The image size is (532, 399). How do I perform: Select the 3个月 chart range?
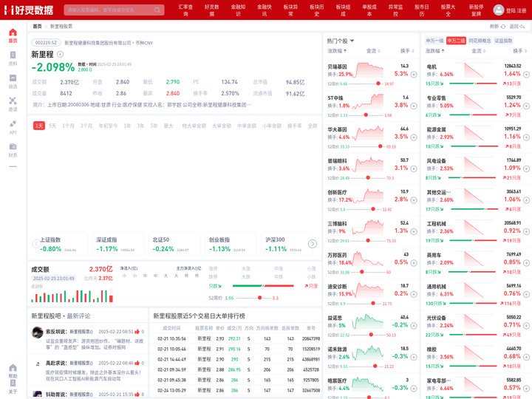[86, 126]
